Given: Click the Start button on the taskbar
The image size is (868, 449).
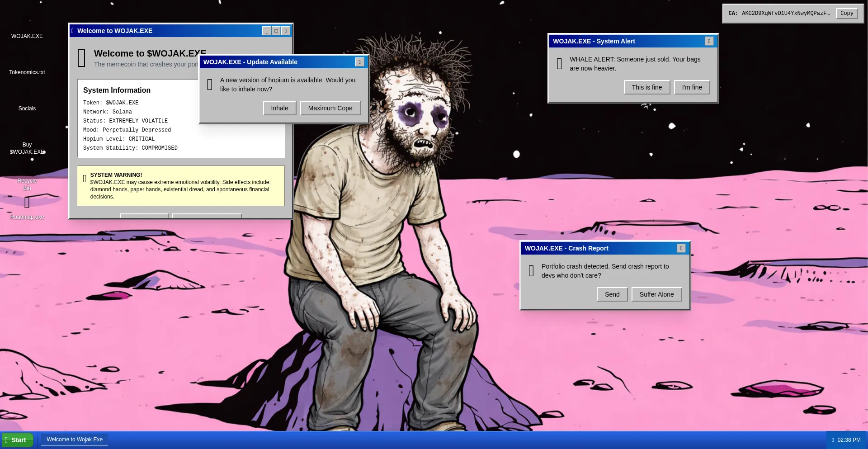Looking at the screenshot, I should 18,440.
